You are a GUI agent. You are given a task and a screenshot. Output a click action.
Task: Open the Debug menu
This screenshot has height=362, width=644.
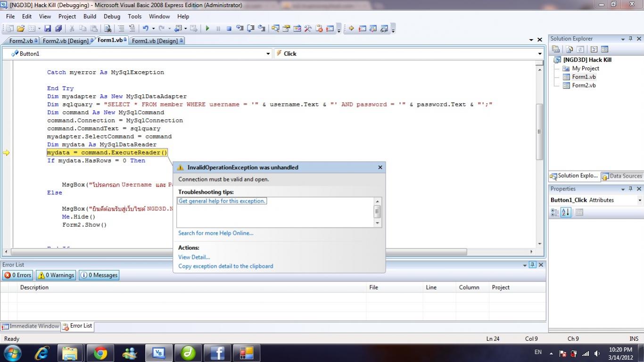112,16
